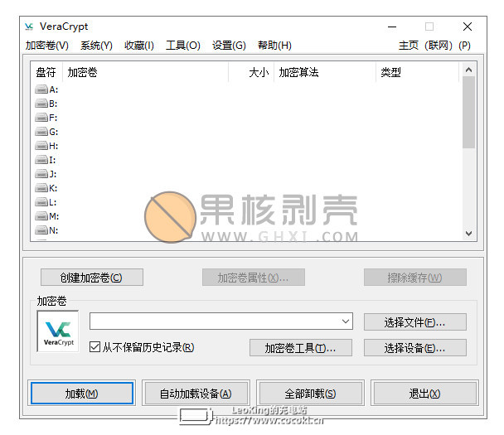Open the 设置(G) menu

tap(229, 46)
